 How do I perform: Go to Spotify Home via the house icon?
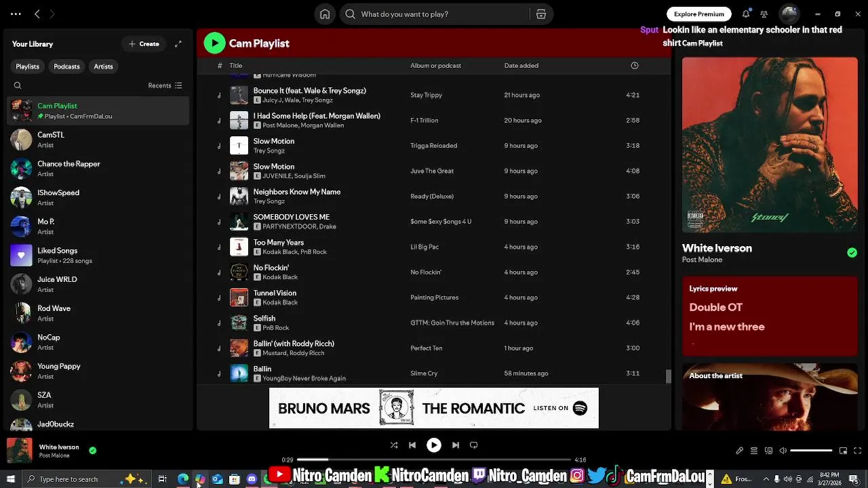pyautogui.click(x=325, y=14)
